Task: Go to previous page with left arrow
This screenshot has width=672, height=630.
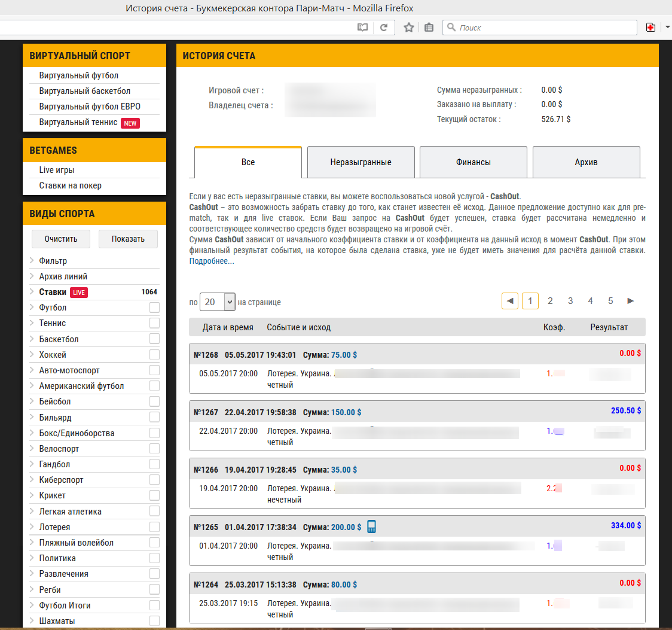Action: pos(510,301)
